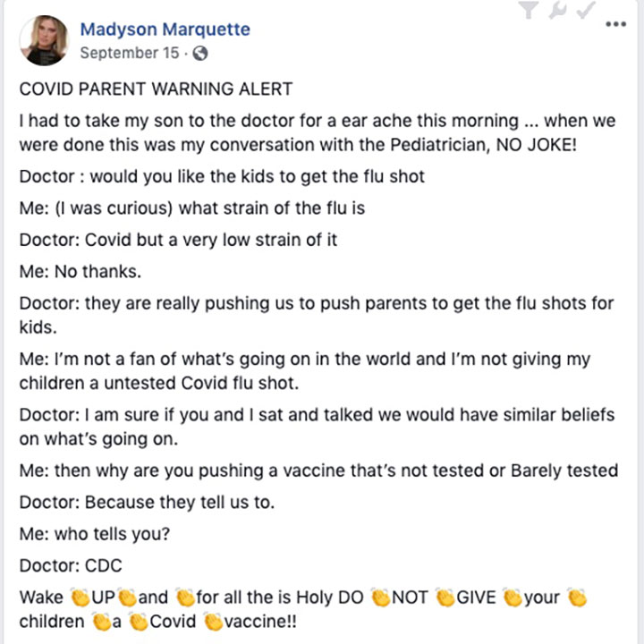The image size is (644, 644).
Task: Open the three-dot post options menu
Action: click(x=616, y=24)
